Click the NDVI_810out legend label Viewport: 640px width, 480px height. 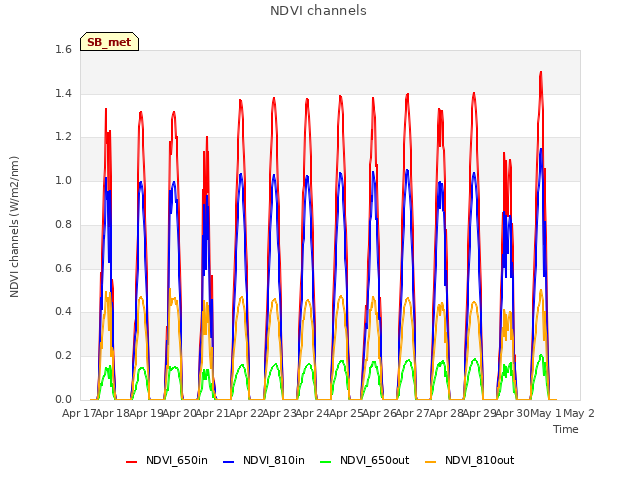click(479, 460)
